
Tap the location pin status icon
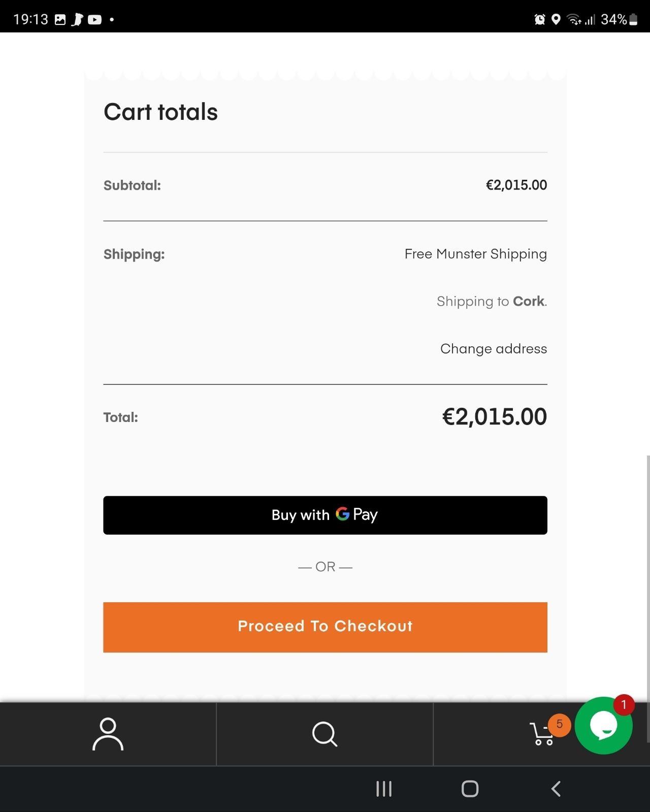(x=556, y=20)
